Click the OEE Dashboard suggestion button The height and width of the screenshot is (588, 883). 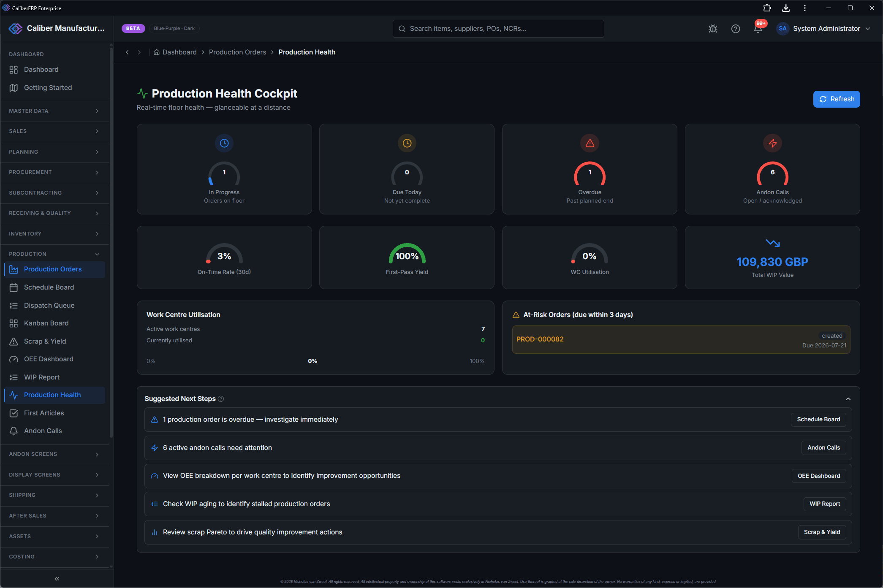(819, 476)
